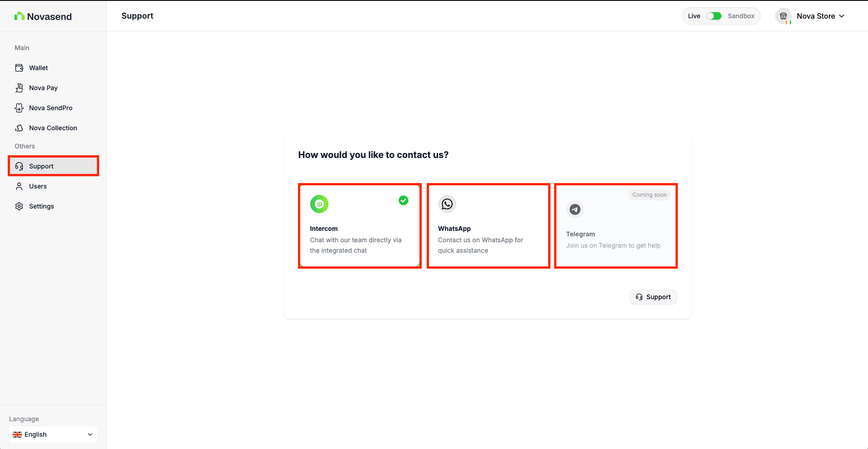The height and width of the screenshot is (449, 868).
Task: Navigate to Nova Collection
Action: 53,128
